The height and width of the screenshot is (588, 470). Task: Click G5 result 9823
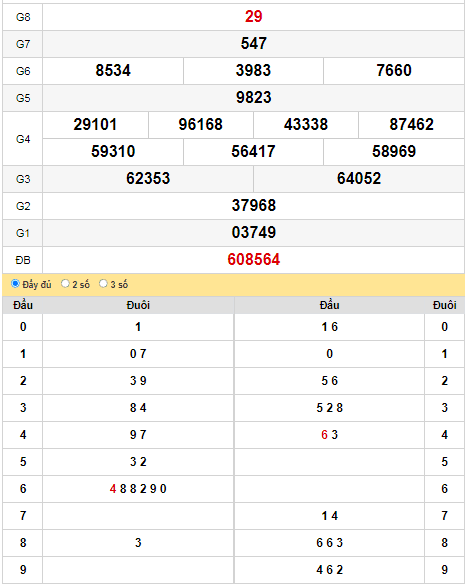tap(254, 98)
